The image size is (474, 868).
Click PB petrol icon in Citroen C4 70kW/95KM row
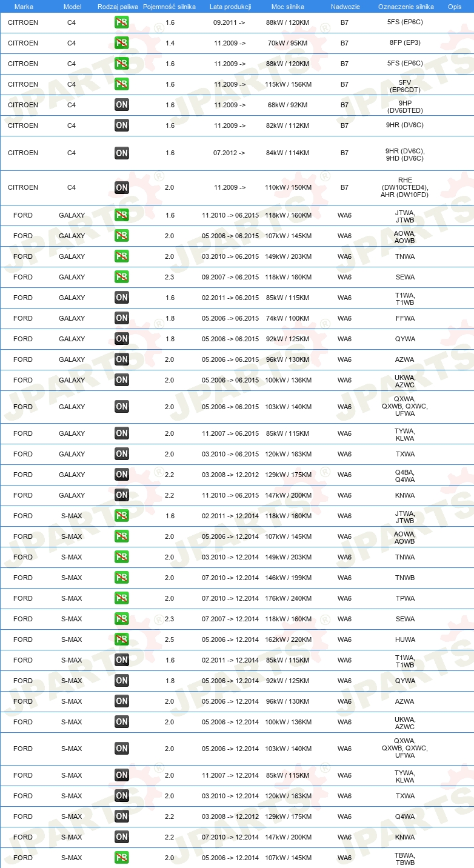coord(122,43)
